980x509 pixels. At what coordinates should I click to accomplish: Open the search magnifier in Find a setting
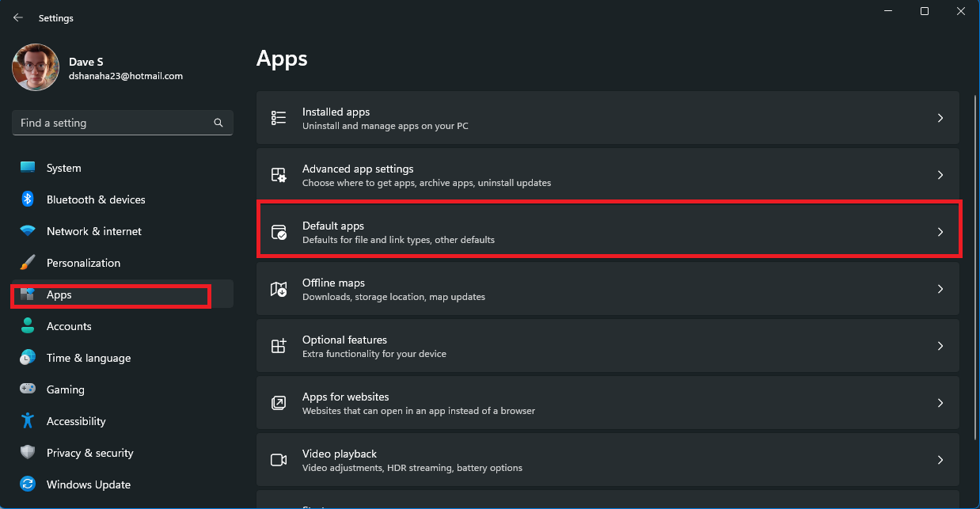(x=218, y=123)
